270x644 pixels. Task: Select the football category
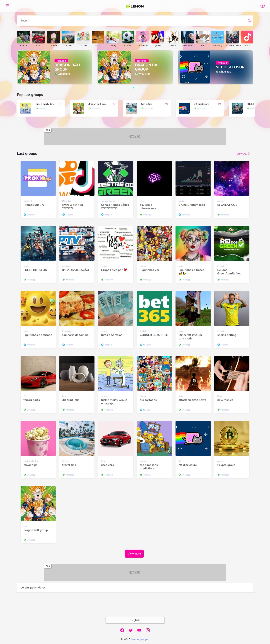tap(128, 39)
